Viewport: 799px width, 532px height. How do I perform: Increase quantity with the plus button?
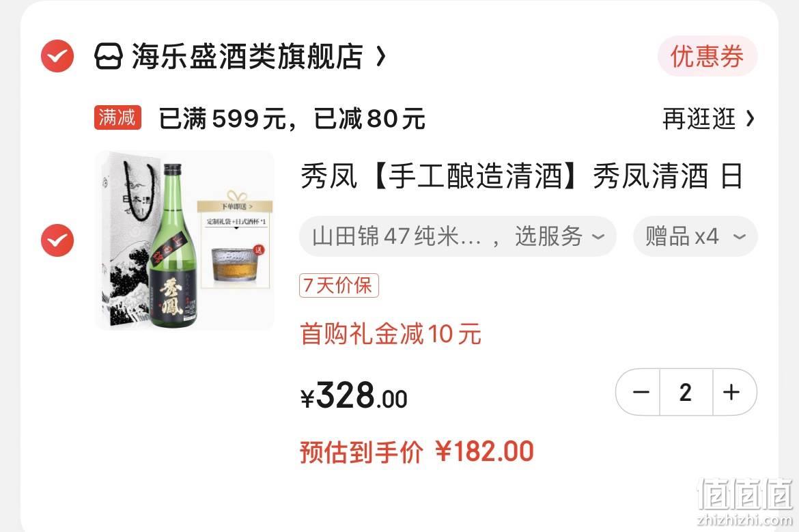click(x=732, y=392)
